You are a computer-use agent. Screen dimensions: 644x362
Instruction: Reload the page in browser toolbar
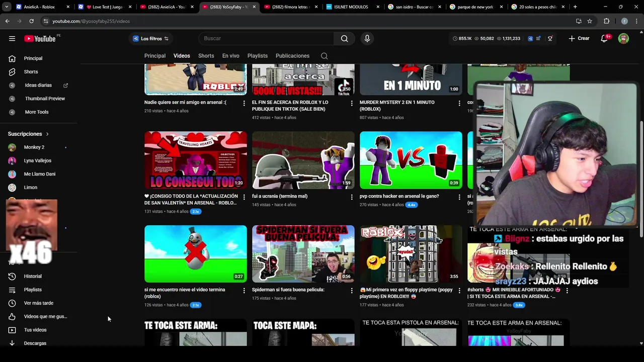click(31, 21)
